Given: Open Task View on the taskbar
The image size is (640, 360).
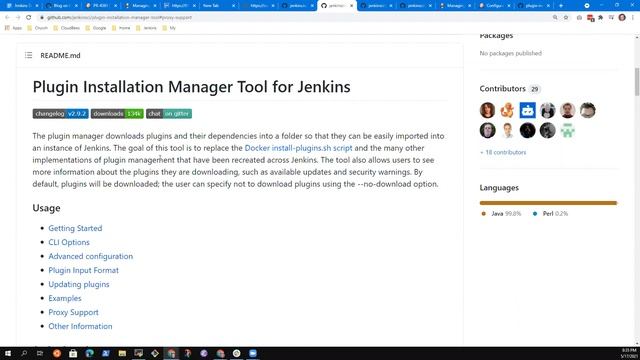Looking at the screenshot, I should coord(40,353).
